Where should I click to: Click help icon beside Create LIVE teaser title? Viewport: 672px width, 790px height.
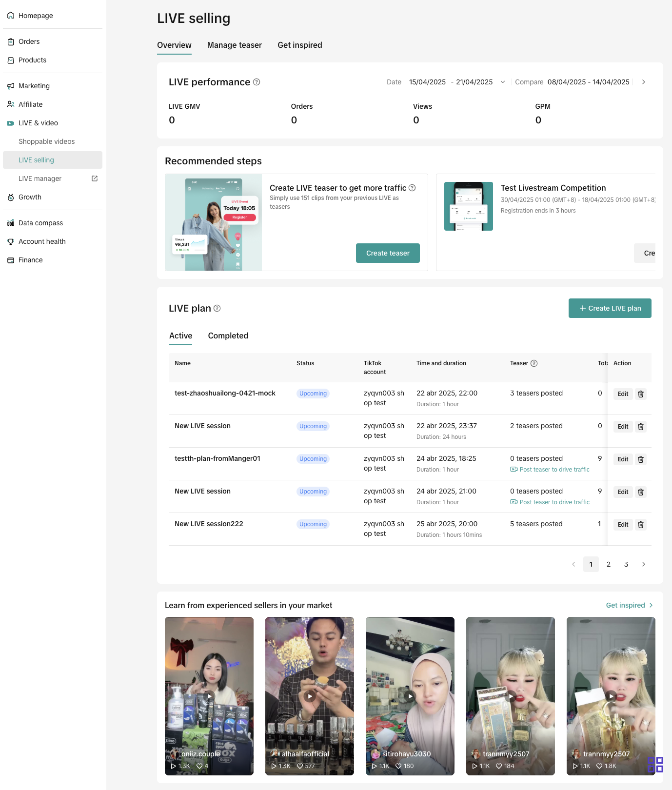coord(412,188)
